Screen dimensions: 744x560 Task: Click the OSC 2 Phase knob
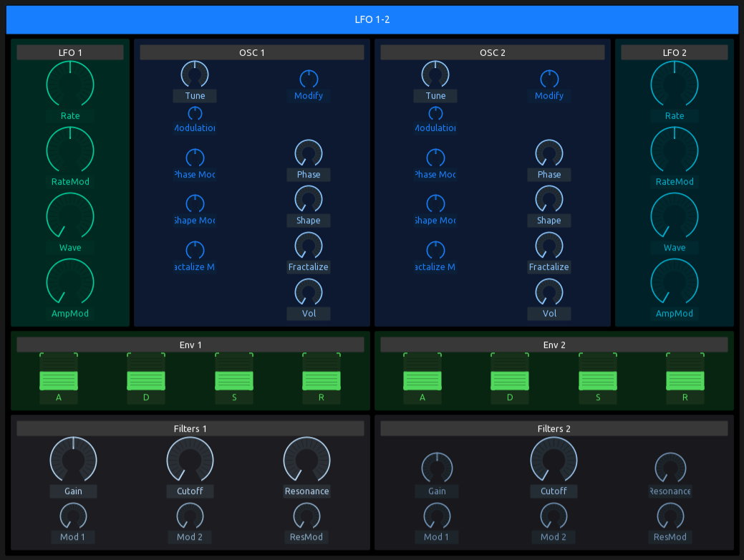549,153
